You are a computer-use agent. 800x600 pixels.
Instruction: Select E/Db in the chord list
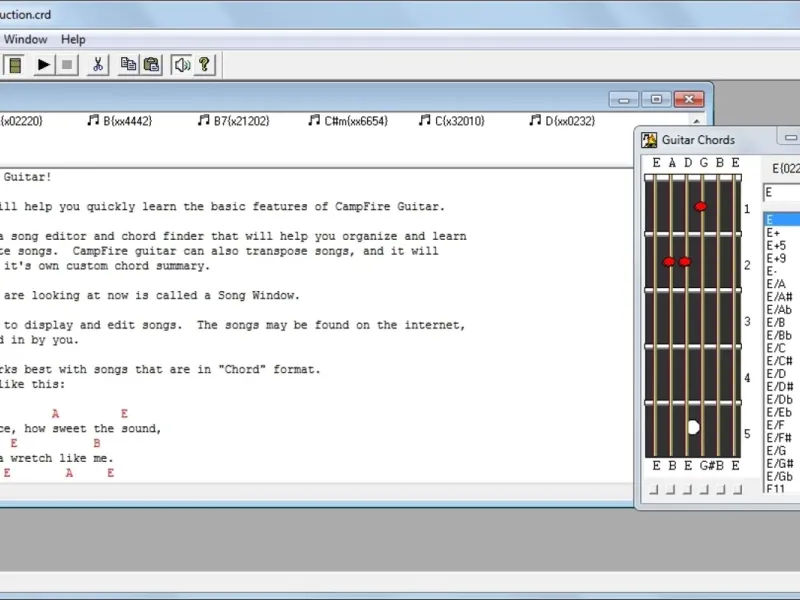tap(782, 399)
